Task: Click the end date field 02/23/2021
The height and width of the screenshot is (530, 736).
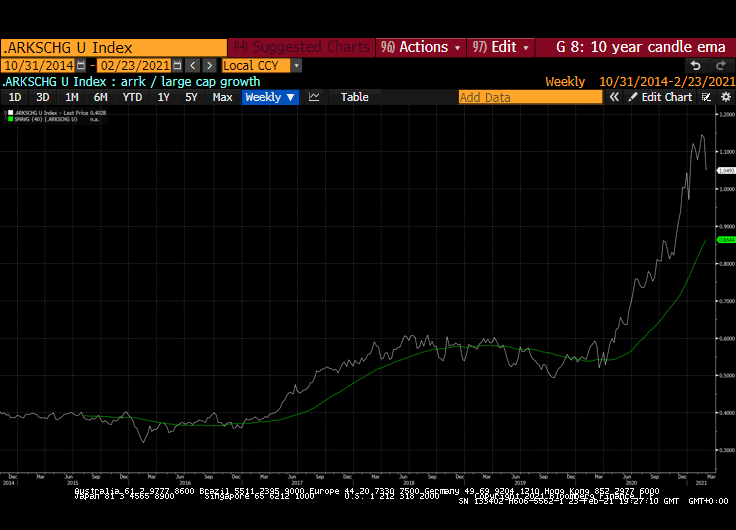Action: point(135,65)
